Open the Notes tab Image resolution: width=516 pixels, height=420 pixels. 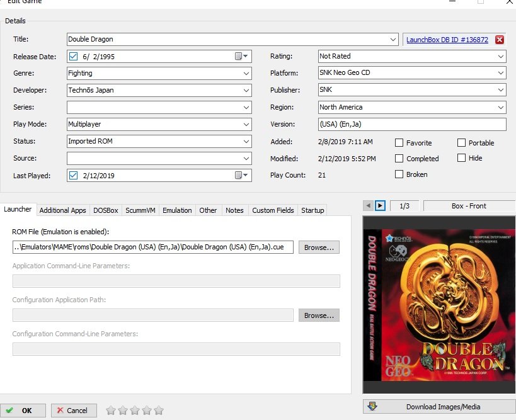(234, 210)
